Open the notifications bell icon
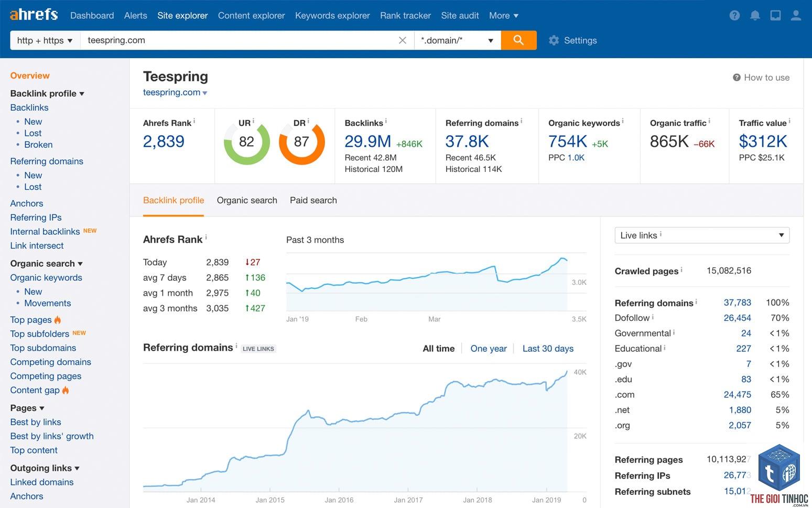812x508 pixels. click(x=755, y=15)
